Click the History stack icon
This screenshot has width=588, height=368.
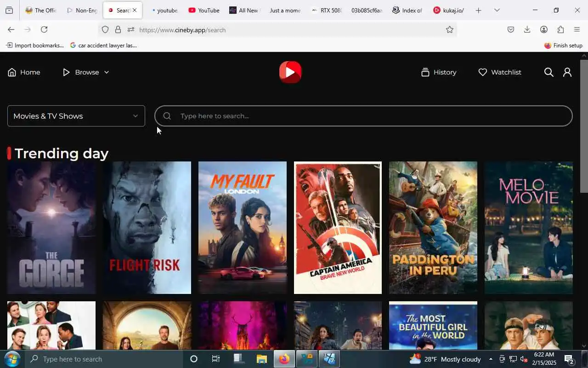425,72
